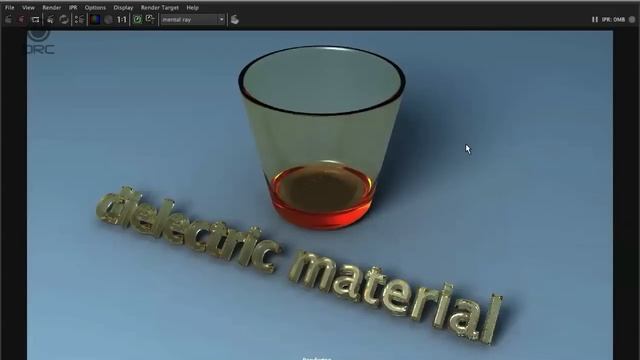The height and width of the screenshot is (360, 640).
Task: Open the View menu
Action: (28, 7)
